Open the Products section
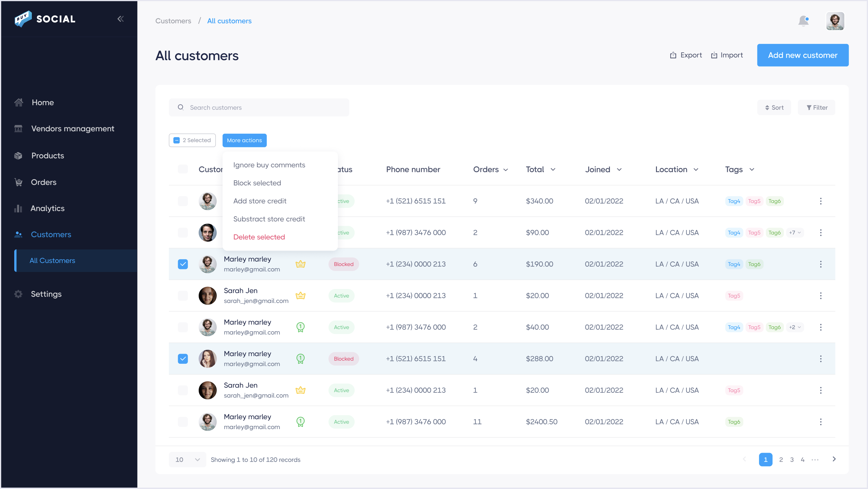Viewport: 868px width, 489px height. pos(48,155)
